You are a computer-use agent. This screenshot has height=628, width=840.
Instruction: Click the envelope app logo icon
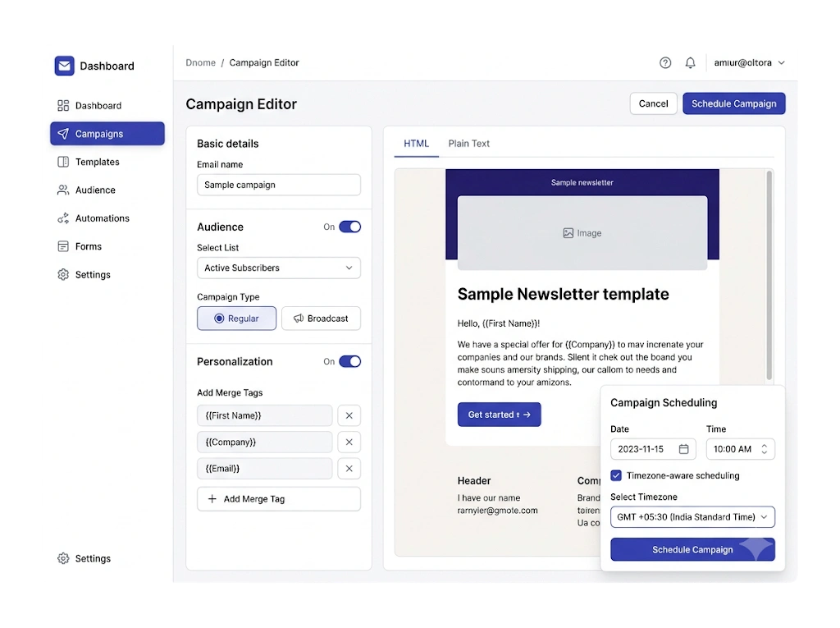point(64,66)
